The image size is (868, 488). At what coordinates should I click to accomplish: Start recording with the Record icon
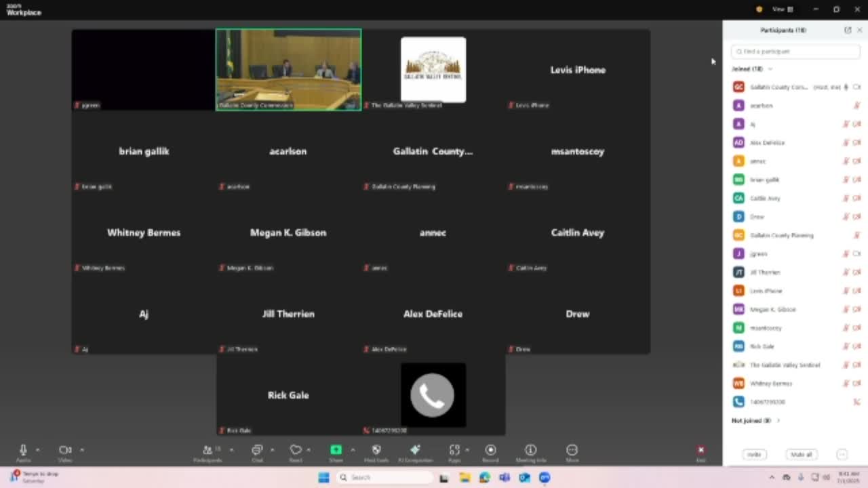coord(490,450)
